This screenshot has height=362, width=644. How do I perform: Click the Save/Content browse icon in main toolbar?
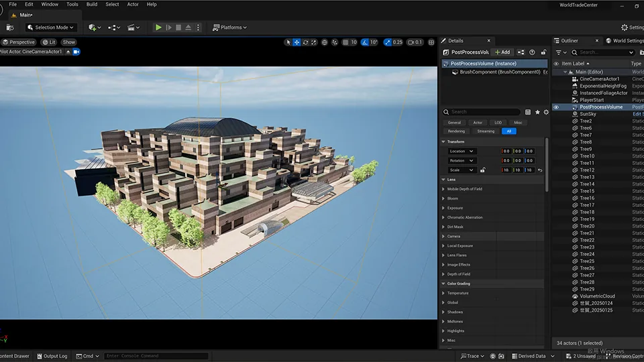click(10, 27)
